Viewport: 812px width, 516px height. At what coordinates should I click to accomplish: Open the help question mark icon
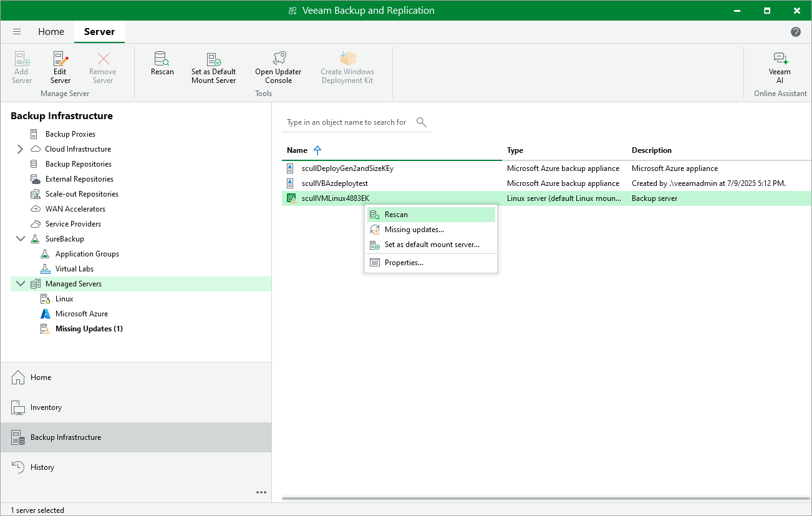[x=796, y=32]
